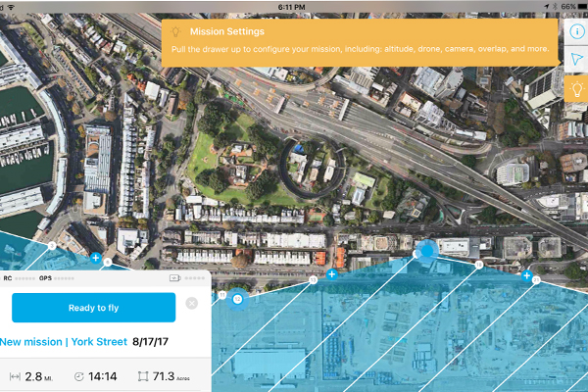Open the New mission | York Street title
588x392 pixels.
[64, 342]
